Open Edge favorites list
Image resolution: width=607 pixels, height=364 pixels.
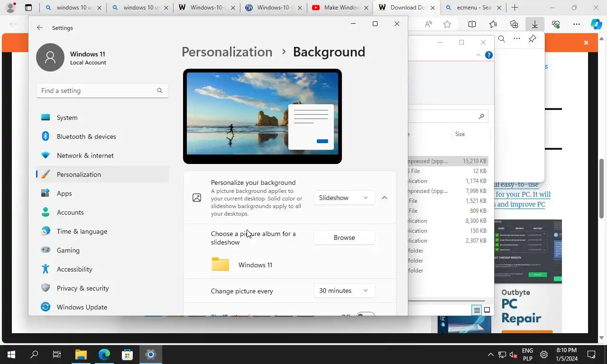point(493,24)
